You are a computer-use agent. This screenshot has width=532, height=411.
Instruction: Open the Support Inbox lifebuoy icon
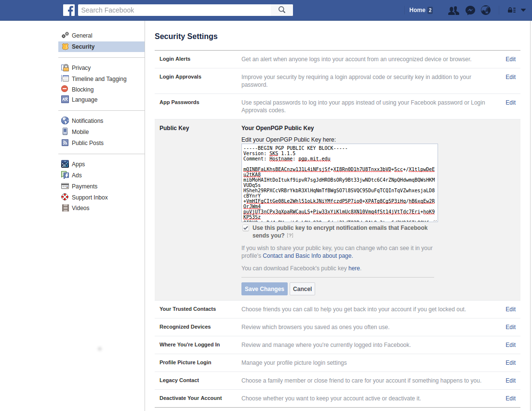65,197
